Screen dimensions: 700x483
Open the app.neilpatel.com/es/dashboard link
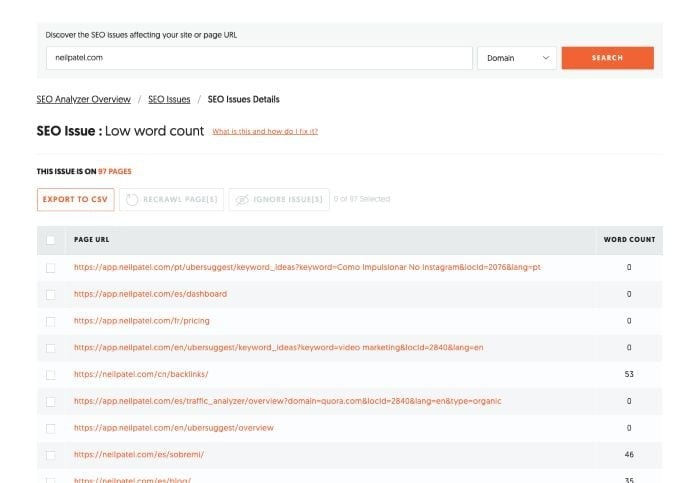click(x=150, y=294)
